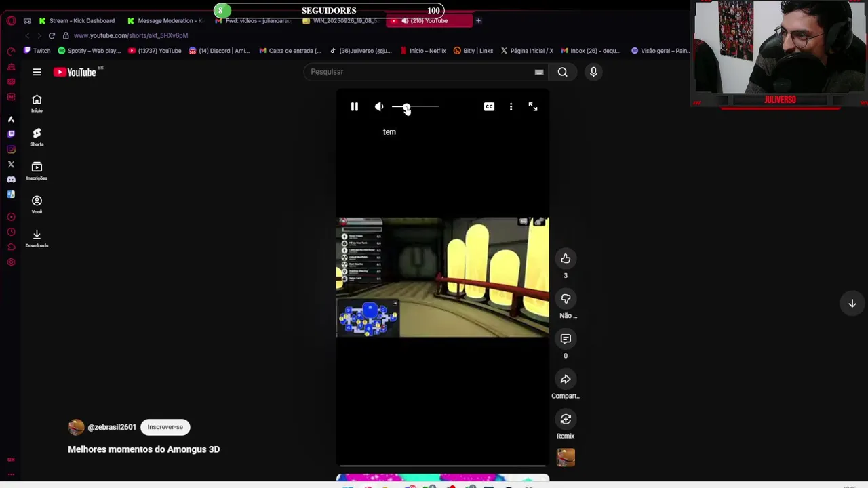868x488 pixels.
Task: Switch to Message Moderation tab
Action: click(165, 20)
